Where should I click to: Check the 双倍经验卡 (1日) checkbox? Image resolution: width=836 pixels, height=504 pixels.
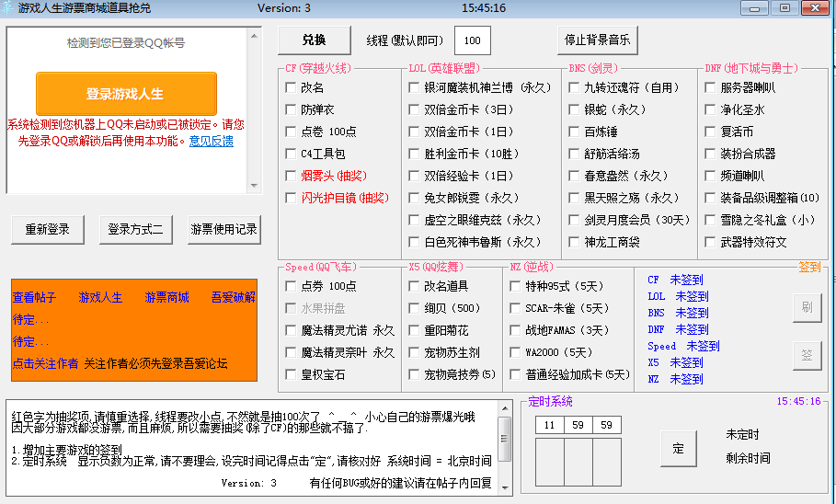pyautogui.click(x=414, y=176)
